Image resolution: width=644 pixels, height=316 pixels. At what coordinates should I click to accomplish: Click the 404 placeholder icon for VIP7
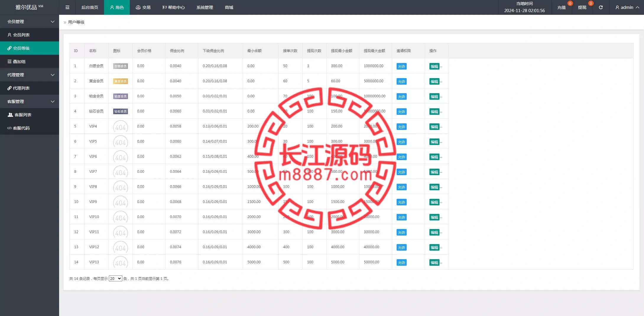[x=121, y=172]
